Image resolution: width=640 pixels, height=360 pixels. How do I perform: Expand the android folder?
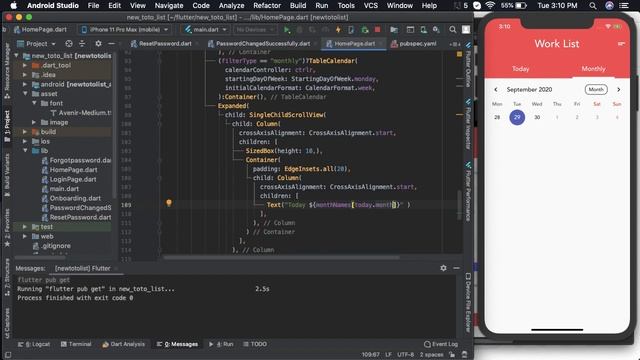pos(25,84)
